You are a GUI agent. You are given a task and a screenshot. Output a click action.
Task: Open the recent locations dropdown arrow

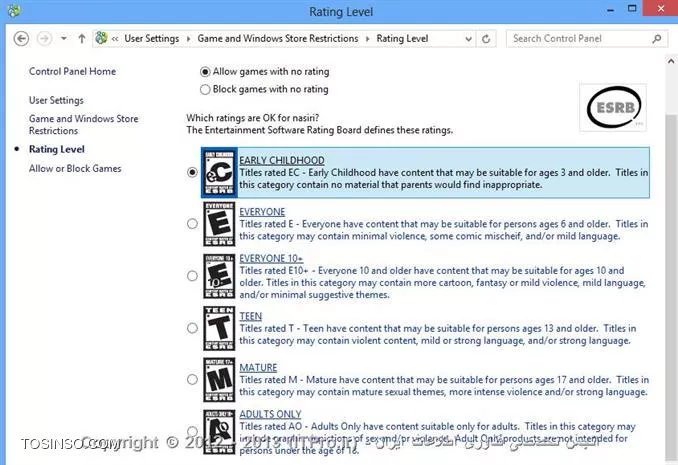coord(64,38)
